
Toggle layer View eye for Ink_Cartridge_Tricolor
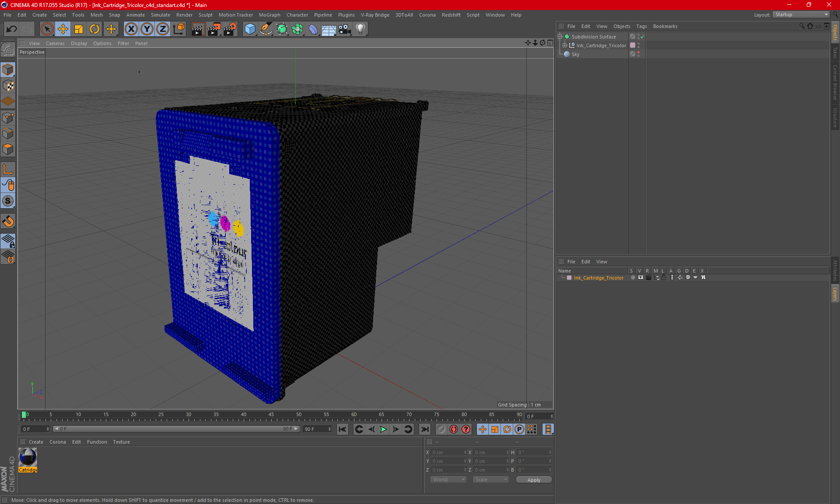coord(640,277)
